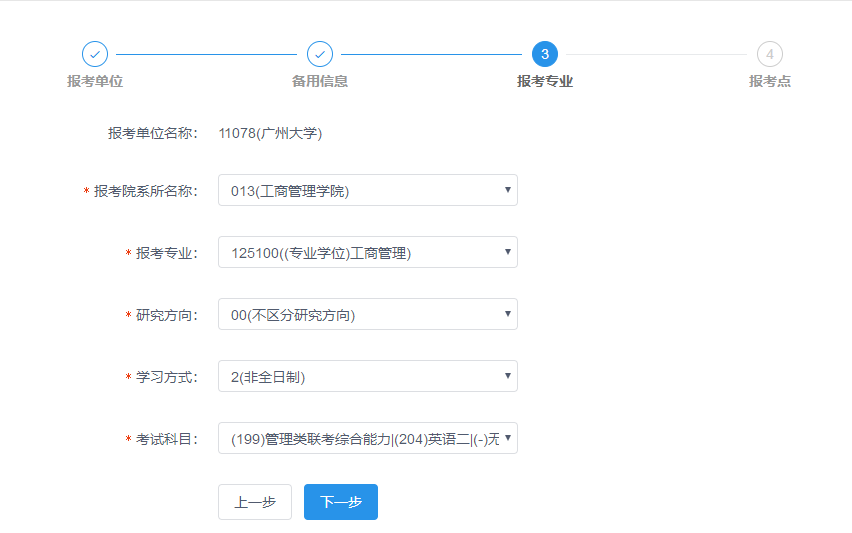Click the active step 3 circle
852x533 pixels.
coord(545,54)
